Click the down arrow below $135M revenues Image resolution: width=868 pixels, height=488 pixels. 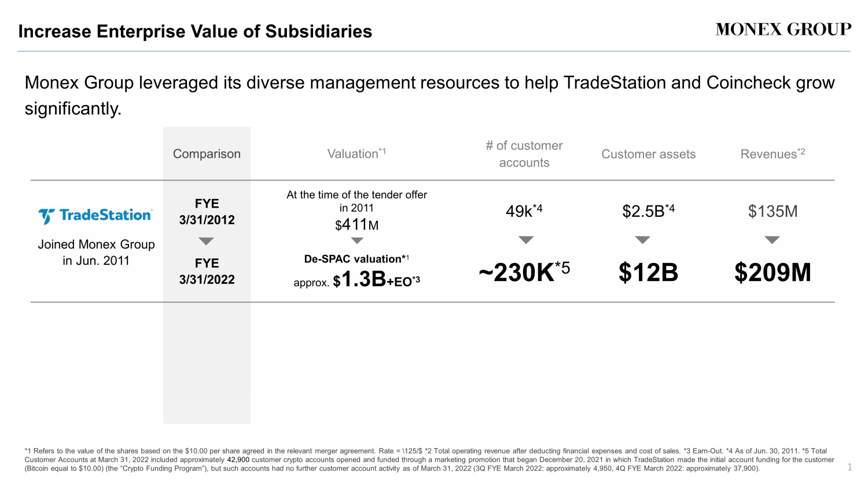[772, 239]
